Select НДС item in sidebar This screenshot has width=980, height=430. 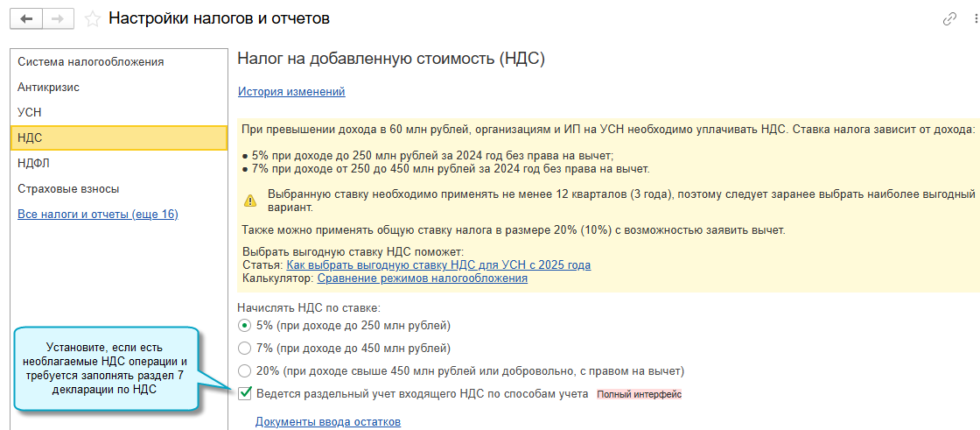[x=30, y=138]
